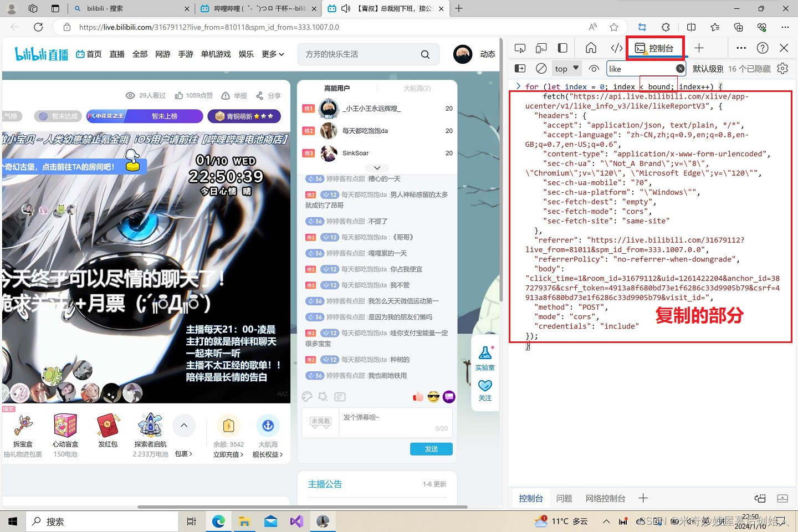Image resolution: width=798 pixels, height=532 pixels.
Task: Open Windows Start menu
Action: (13, 521)
